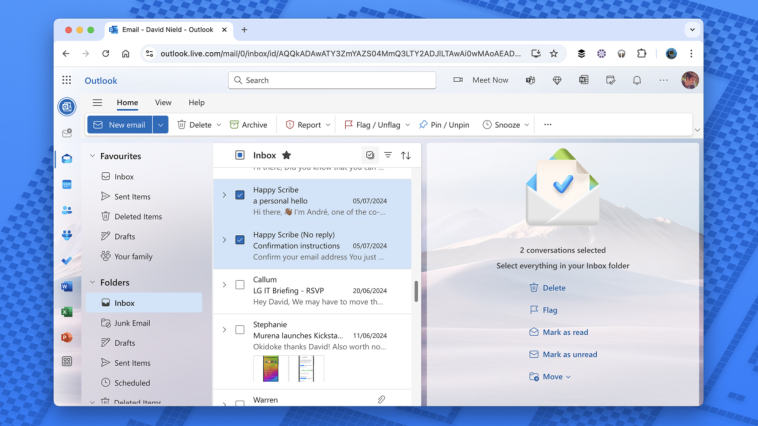Launch PowerPoint from the left rail
The width and height of the screenshot is (758, 426).
(67, 337)
